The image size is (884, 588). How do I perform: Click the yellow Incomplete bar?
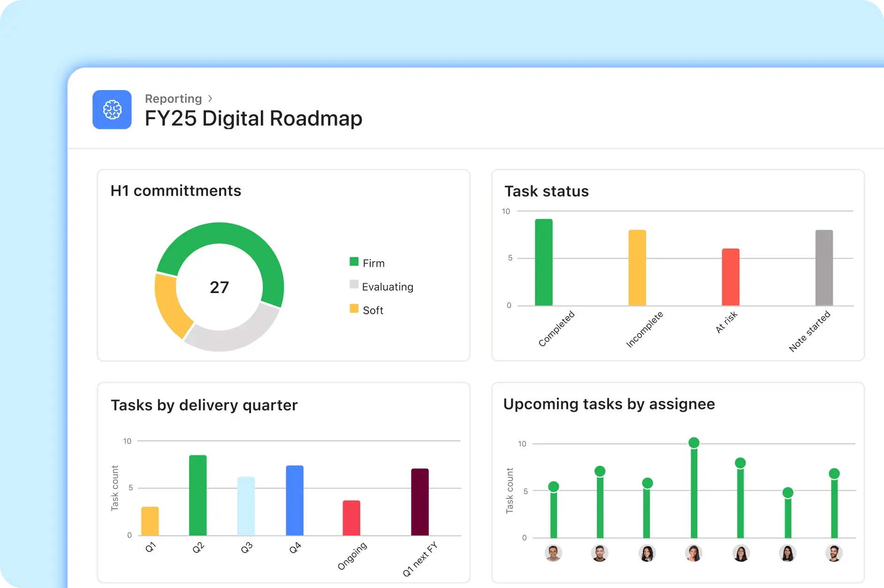coord(637,268)
